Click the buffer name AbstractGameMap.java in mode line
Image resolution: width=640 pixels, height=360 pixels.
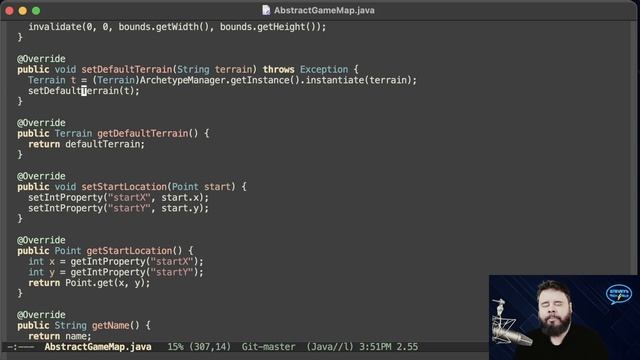tap(98, 347)
